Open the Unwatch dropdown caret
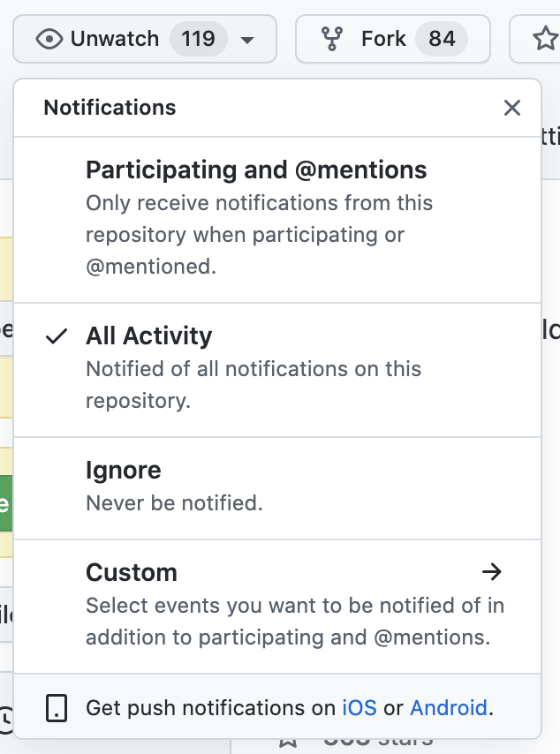Viewport: 560px width, 754px height. pos(247,39)
